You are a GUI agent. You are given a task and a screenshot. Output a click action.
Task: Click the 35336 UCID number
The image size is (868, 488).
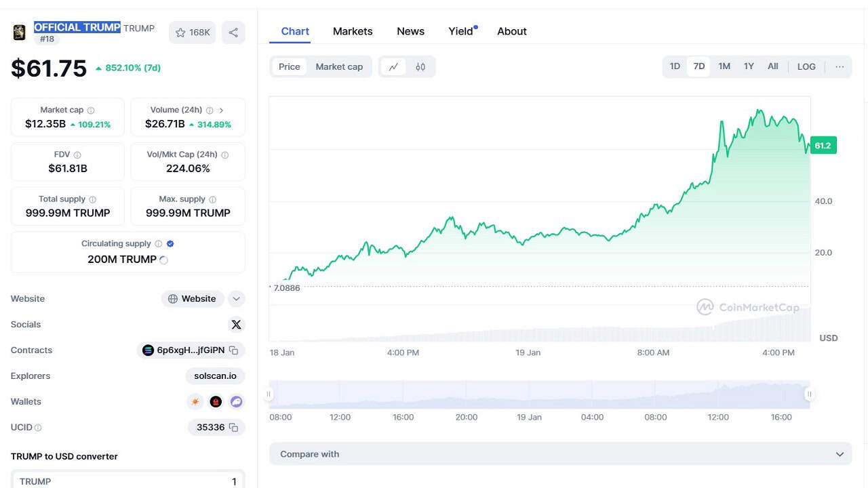211,428
